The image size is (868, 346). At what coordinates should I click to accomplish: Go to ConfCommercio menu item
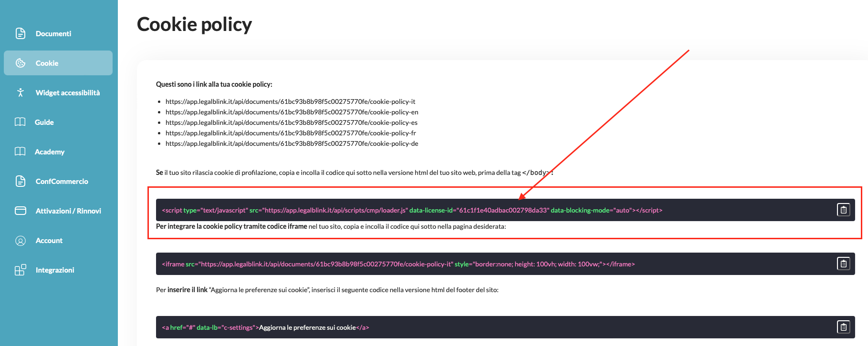(x=62, y=182)
